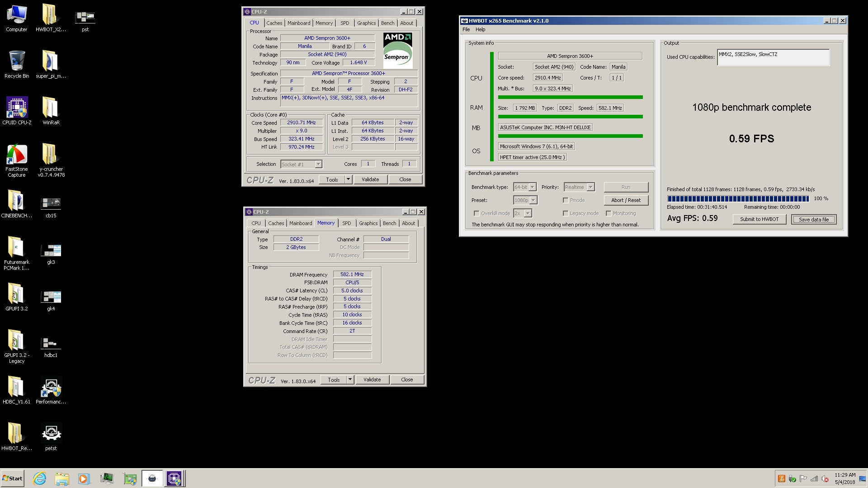
Task: Open Graphics tab in bottom CPU-Z window
Action: click(x=368, y=223)
